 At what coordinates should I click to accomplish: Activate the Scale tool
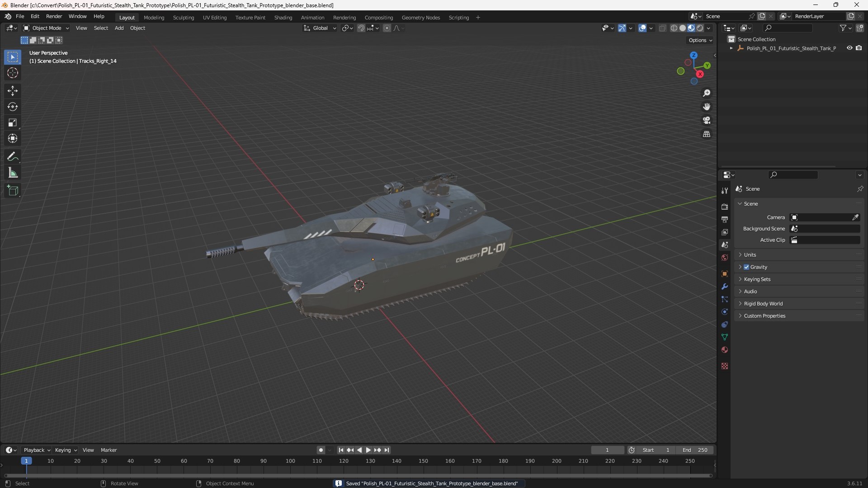click(13, 122)
